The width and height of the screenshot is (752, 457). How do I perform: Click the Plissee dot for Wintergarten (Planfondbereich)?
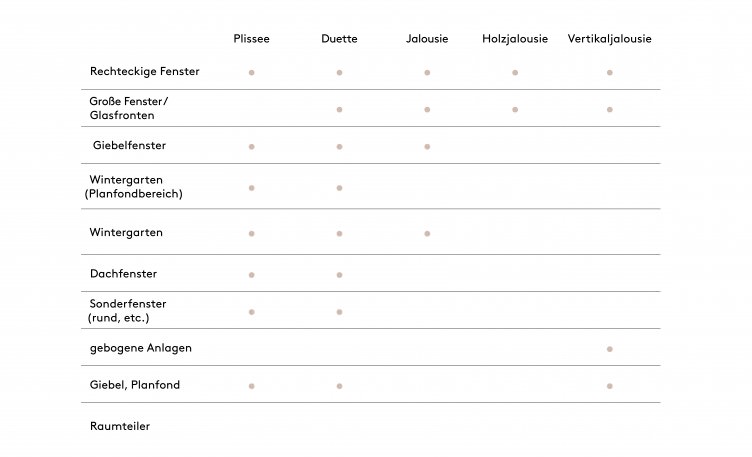pyautogui.click(x=251, y=187)
